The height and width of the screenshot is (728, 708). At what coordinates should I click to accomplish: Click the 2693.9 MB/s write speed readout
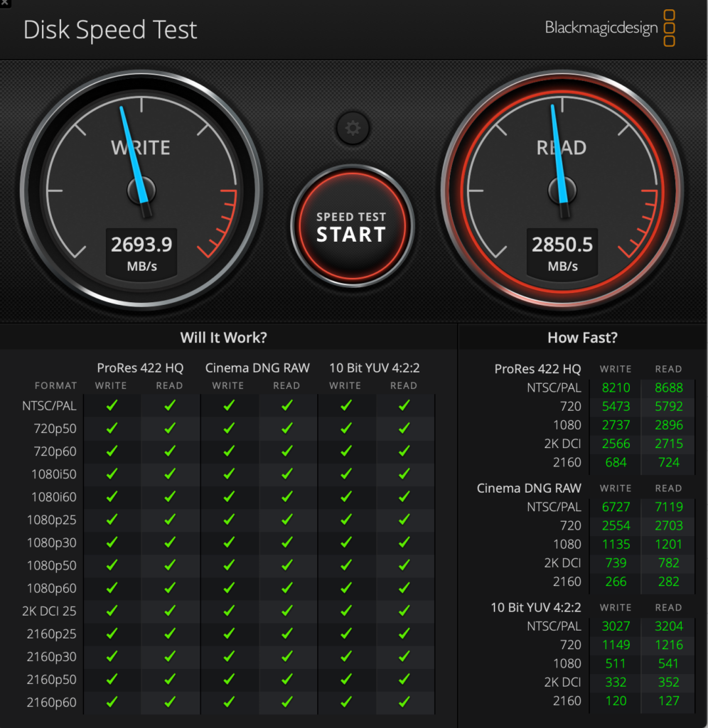141,252
